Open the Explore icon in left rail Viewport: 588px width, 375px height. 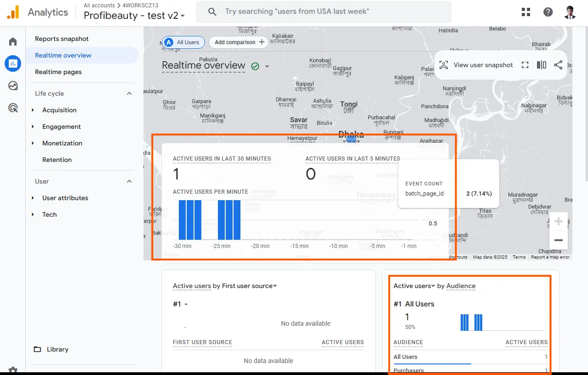(13, 86)
